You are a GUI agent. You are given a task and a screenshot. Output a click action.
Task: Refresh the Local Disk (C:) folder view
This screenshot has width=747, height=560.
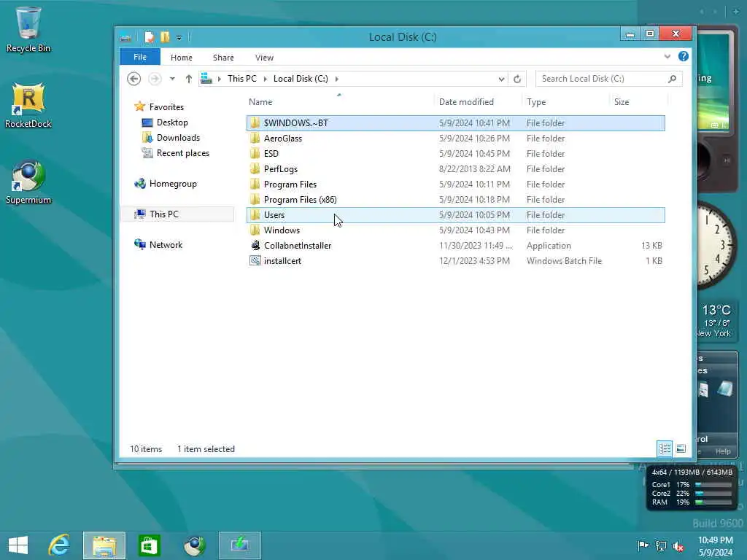pos(517,79)
